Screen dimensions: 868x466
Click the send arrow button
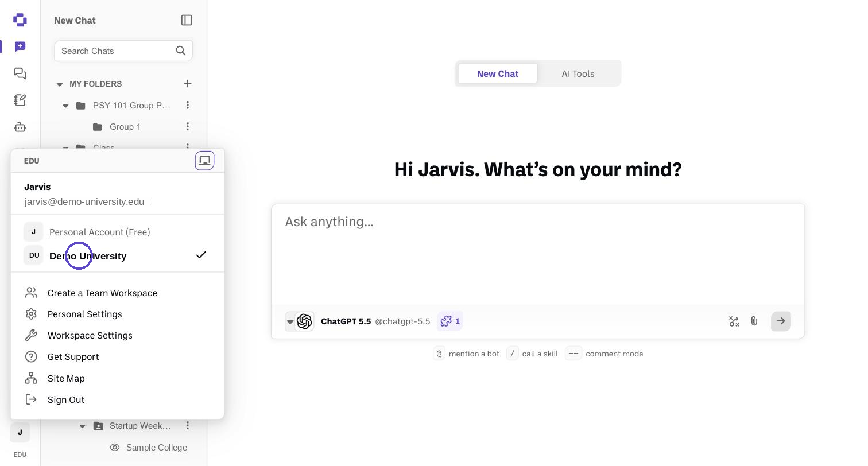click(781, 321)
